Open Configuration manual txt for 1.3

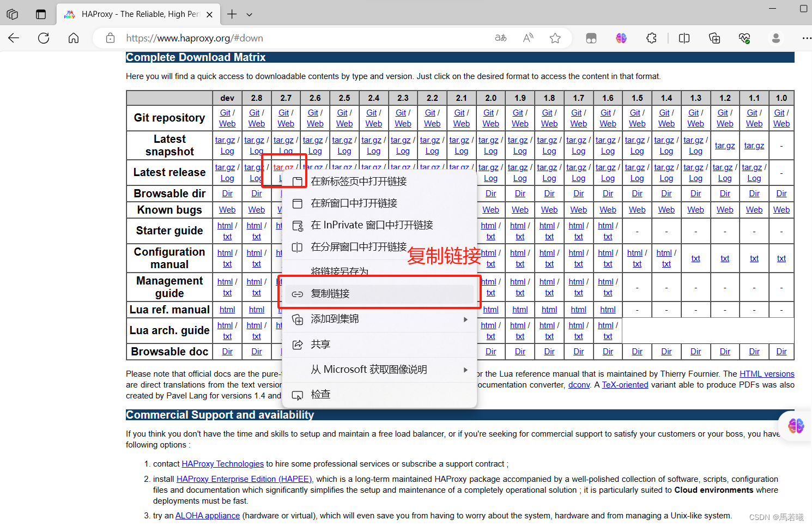click(x=696, y=258)
